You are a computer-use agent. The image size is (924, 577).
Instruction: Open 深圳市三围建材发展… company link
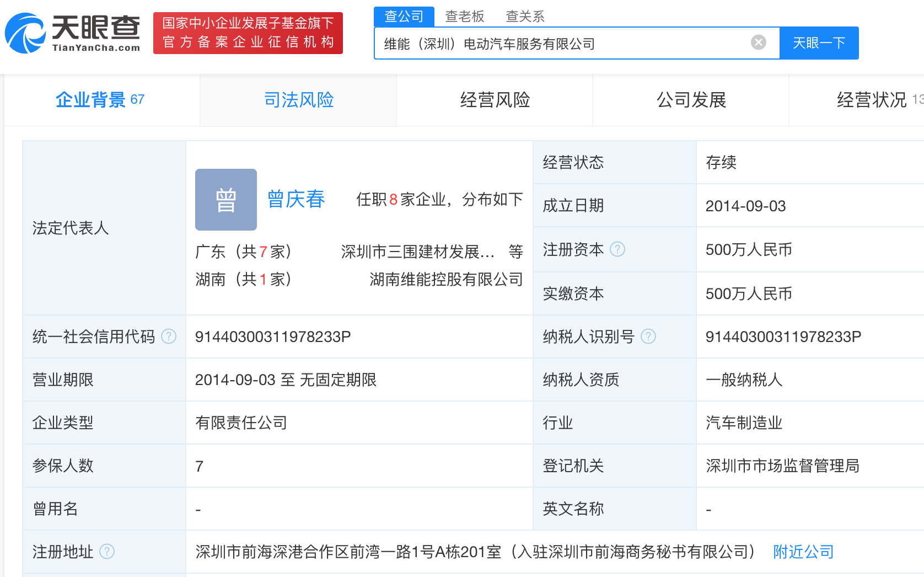click(x=418, y=252)
